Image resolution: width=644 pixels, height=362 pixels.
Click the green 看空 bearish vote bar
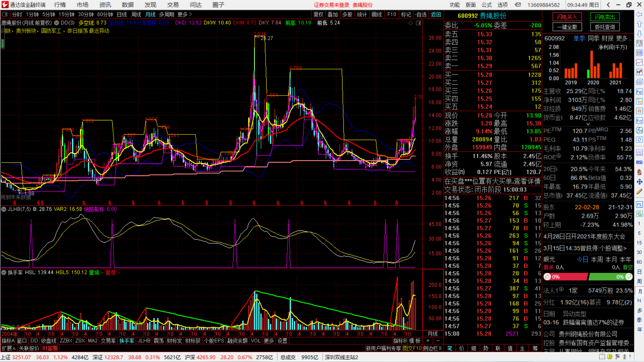click(611, 277)
